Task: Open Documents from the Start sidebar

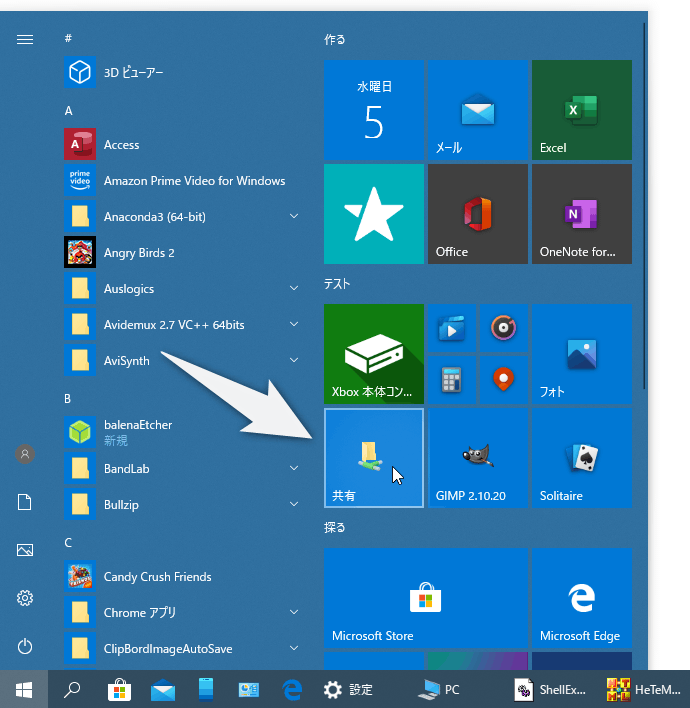Action: tap(25, 502)
